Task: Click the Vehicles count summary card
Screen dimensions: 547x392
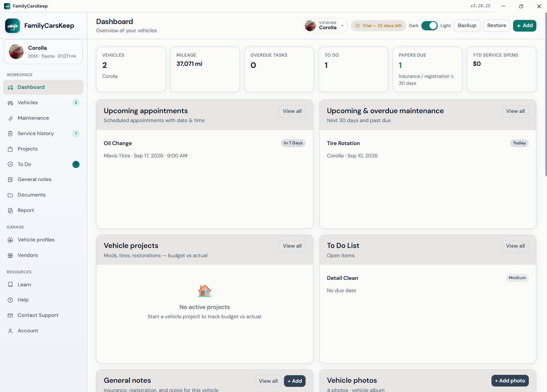Action: 131,70
